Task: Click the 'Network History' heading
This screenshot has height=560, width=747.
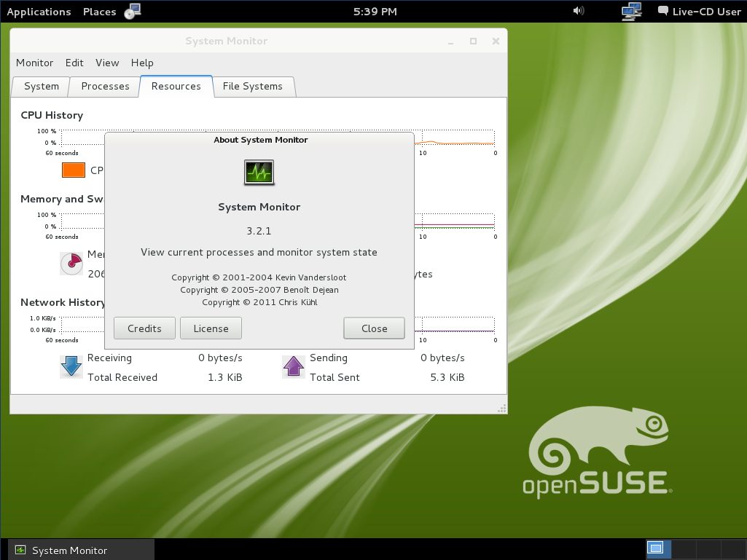Action: pyautogui.click(x=63, y=302)
